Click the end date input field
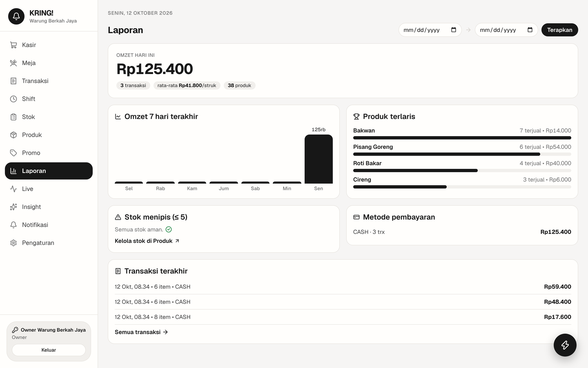Image resolution: width=588 pixels, height=368 pixels. [506, 30]
